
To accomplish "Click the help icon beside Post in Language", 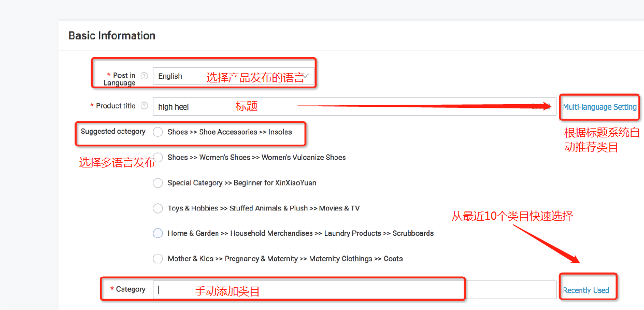I will tap(145, 75).
